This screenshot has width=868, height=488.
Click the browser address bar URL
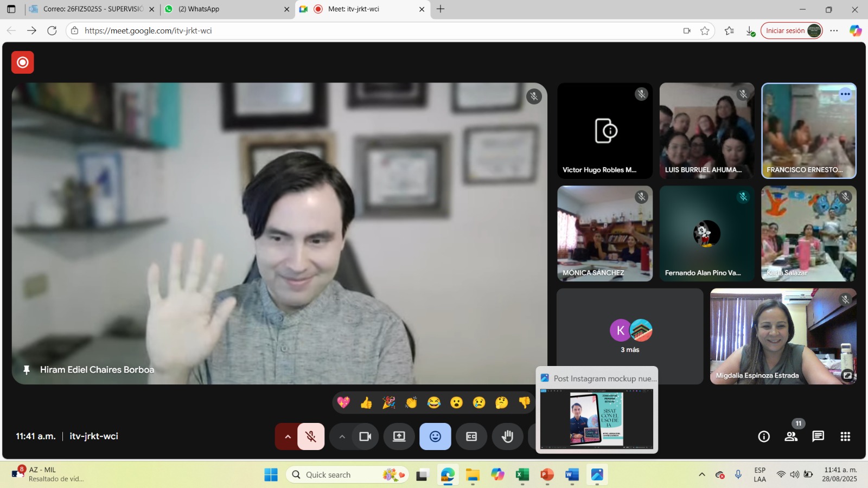(148, 31)
